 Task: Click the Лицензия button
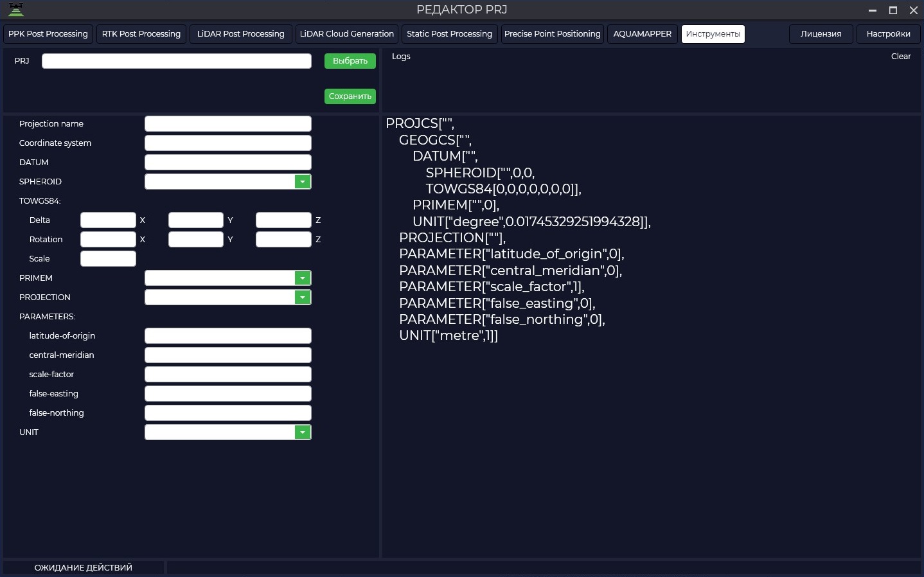point(821,34)
